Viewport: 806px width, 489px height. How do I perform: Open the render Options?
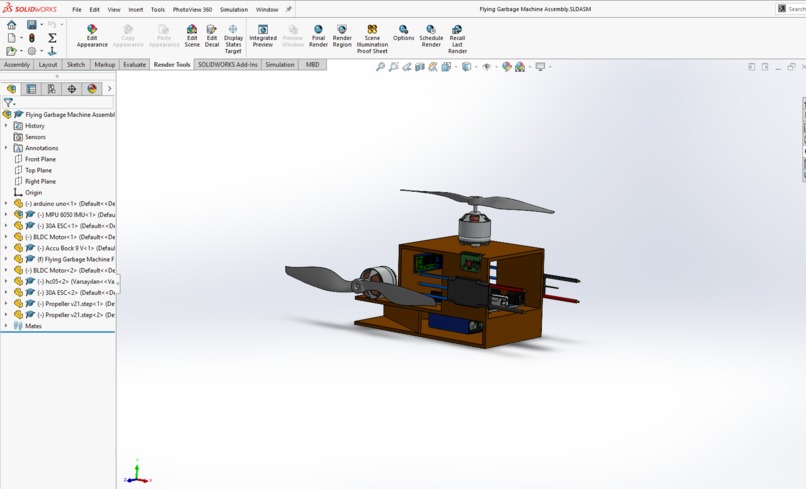pos(404,33)
